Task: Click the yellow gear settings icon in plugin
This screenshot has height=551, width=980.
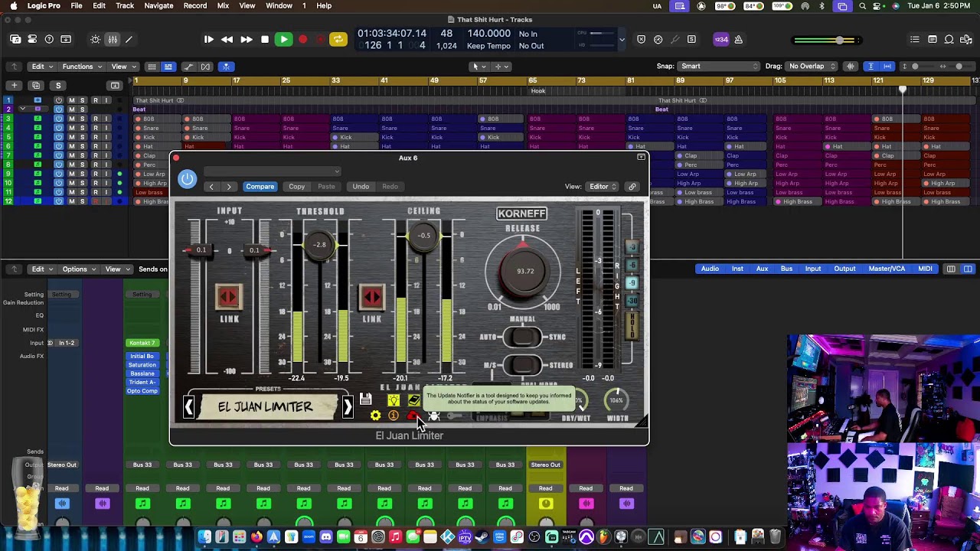Action: coord(375,416)
